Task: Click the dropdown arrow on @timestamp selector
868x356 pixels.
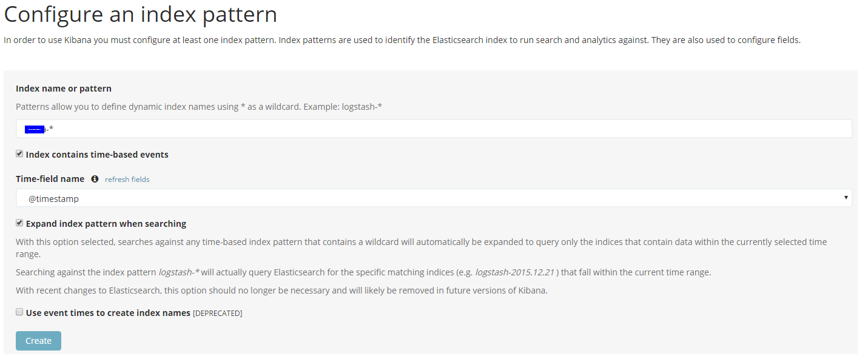Action: pos(846,198)
